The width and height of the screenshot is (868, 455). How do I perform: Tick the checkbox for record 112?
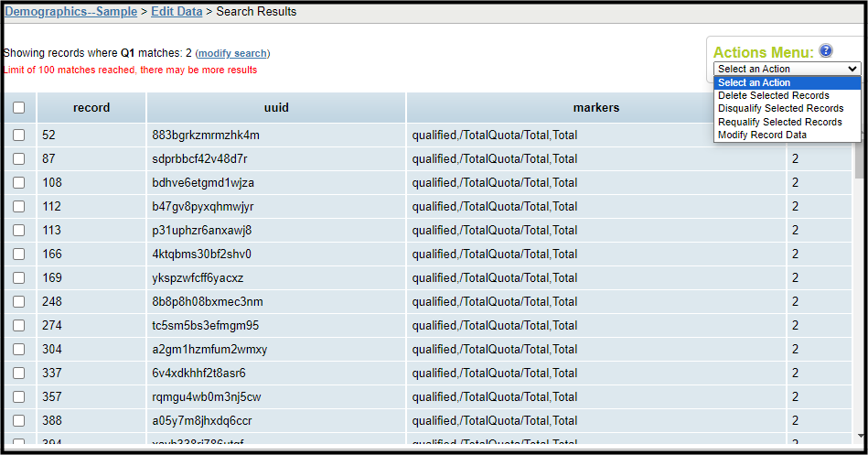[x=19, y=206]
